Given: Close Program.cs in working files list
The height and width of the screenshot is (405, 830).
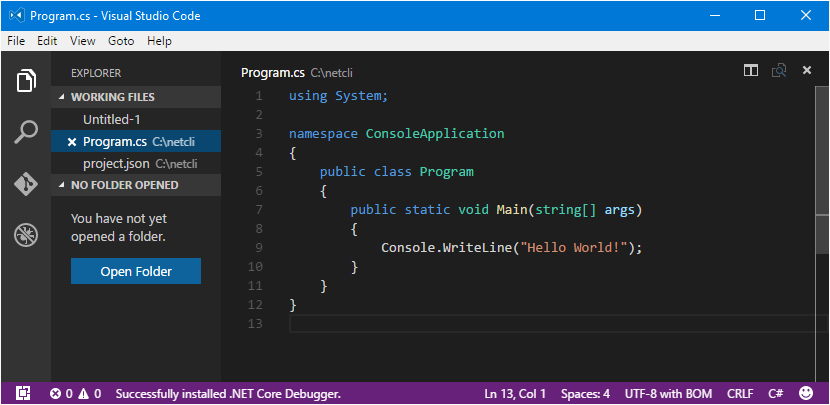Looking at the screenshot, I should click(72, 142).
